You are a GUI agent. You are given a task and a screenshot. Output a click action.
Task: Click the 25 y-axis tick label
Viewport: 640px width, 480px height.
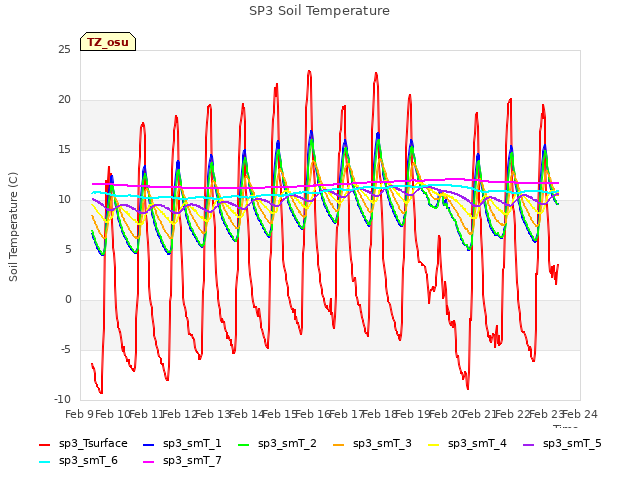pos(64,50)
